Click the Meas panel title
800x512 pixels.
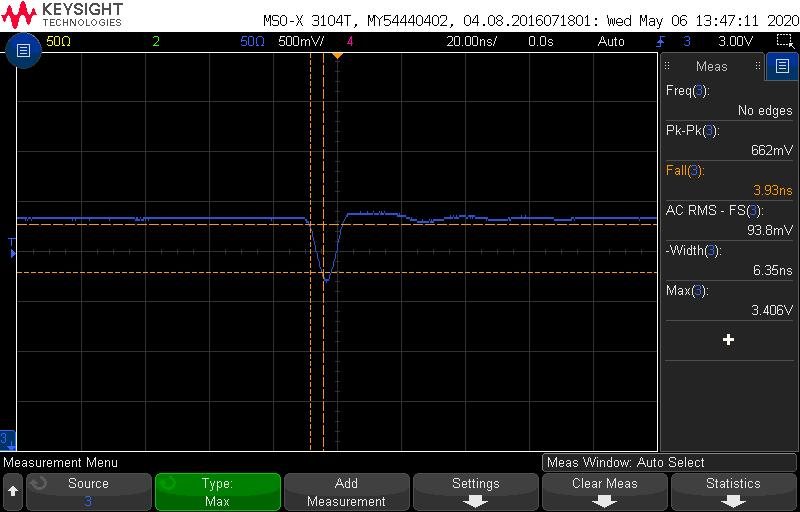point(711,66)
